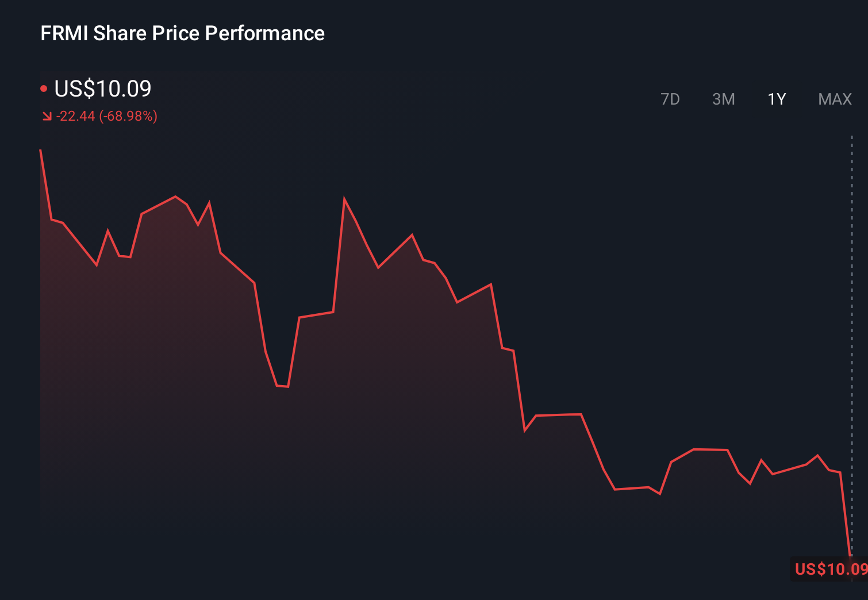Open the MAX price history view
Image resolution: width=868 pixels, height=600 pixels.
tap(834, 99)
